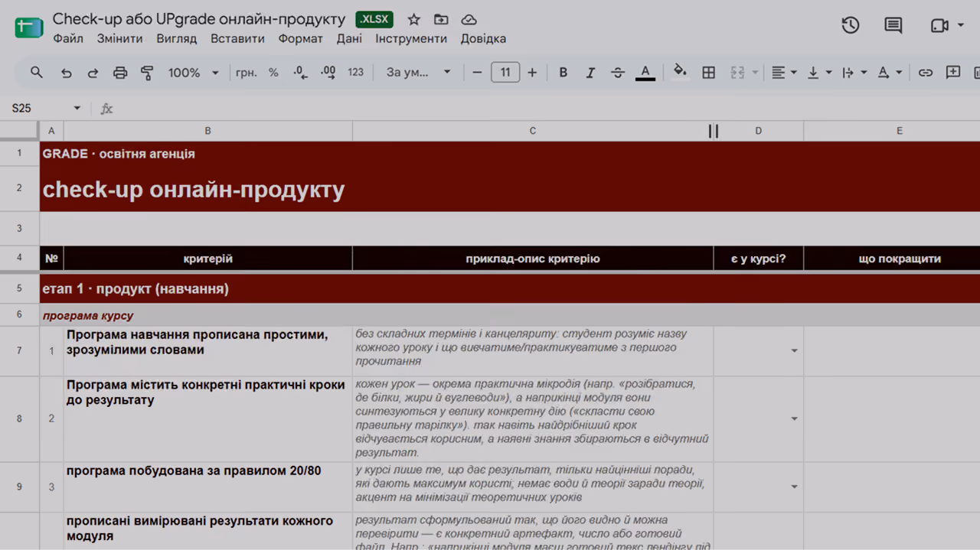Add a comment from the toolbar

(x=953, y=73)
